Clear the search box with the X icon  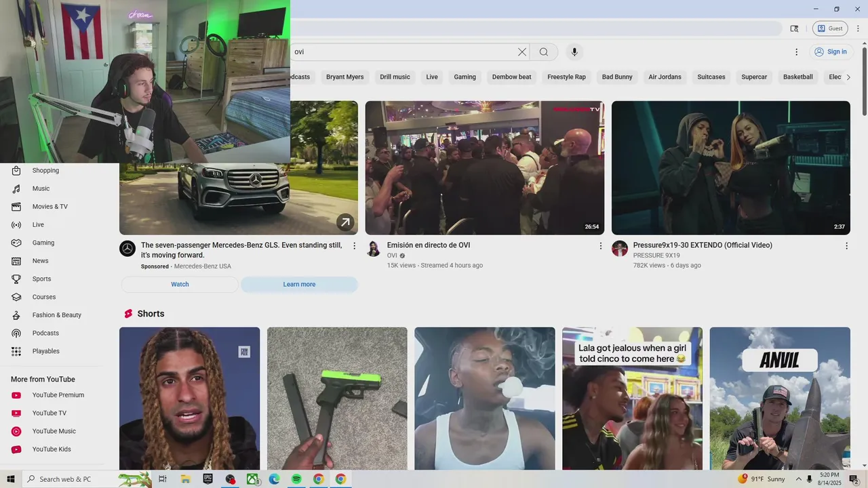[522, 52]
